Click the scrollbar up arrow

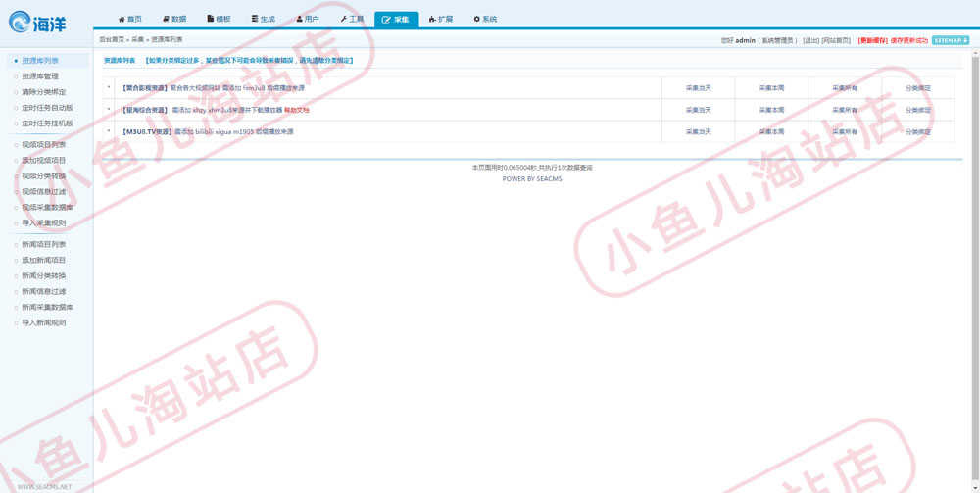(975, 53)
